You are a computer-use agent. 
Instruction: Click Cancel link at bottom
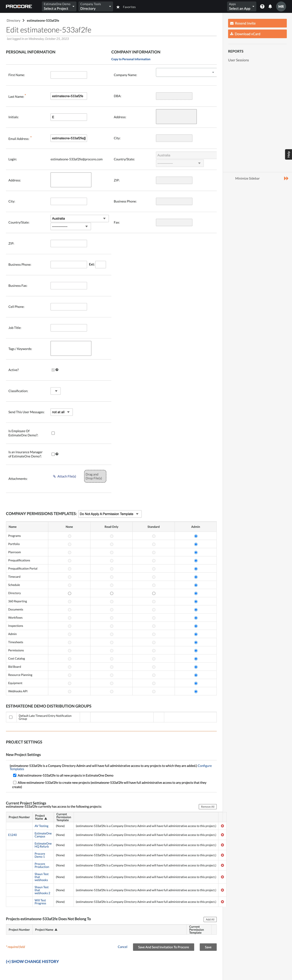[122, 947]
